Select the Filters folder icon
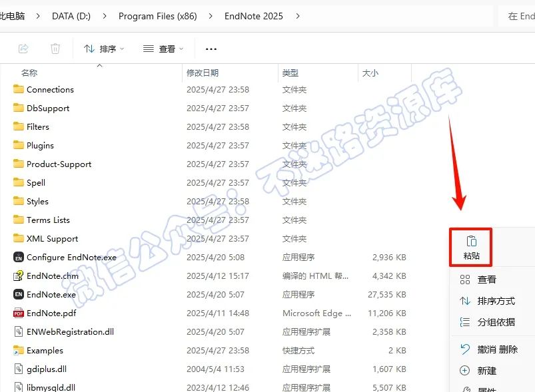535x392 pixels. click(19, 126)
